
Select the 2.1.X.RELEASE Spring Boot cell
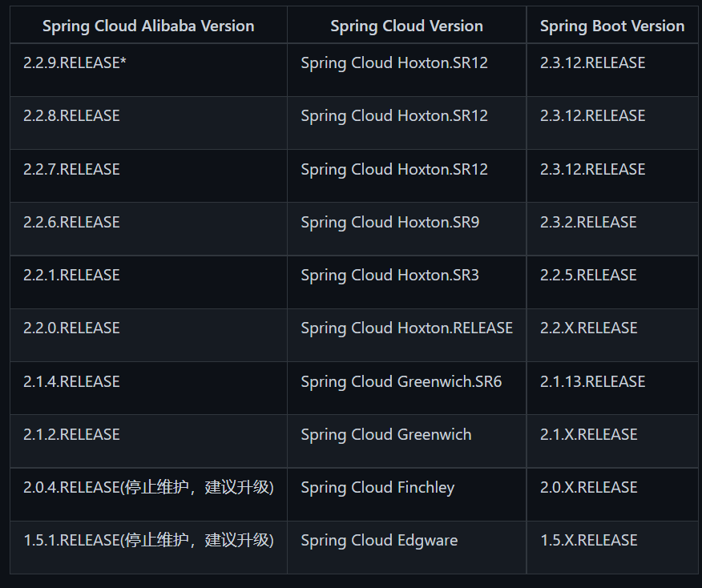612,441
